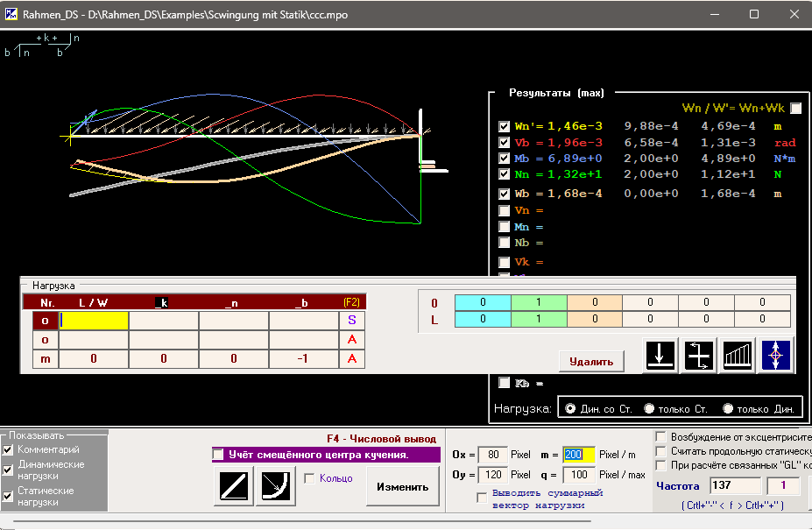
Task: Click the blue vertical double-arrow icon
Action: 776,356
